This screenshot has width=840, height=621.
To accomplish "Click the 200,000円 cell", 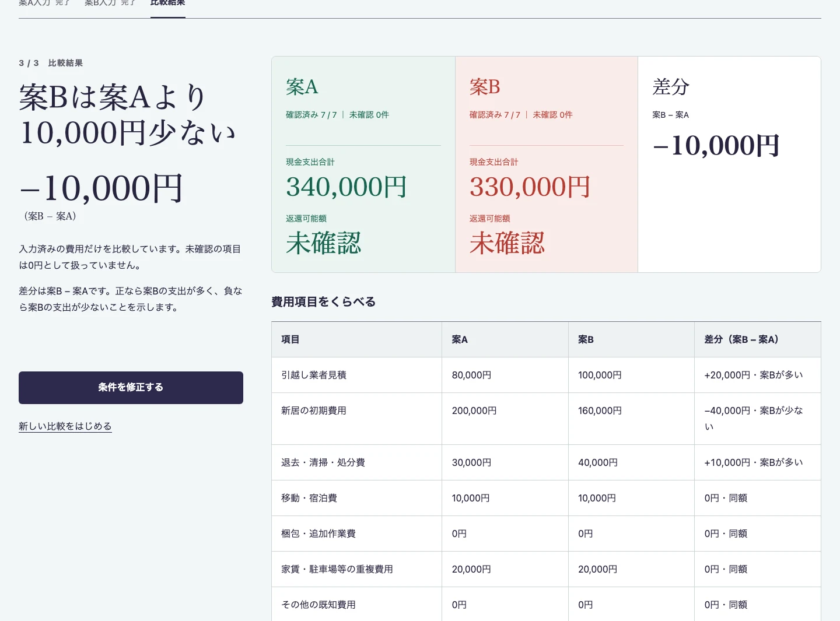I will [x=505, y=419].
